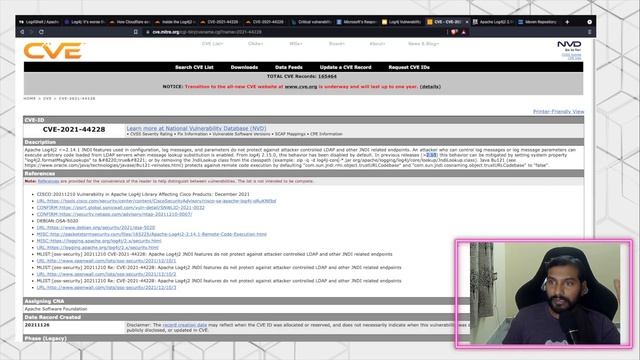Expand the CVE List dropdown menu

coord(212,44)
